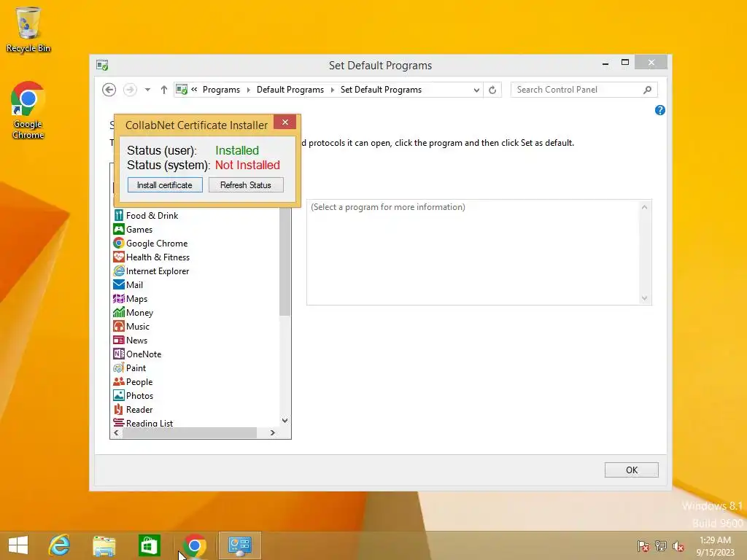747x560 pixels.
Task: Select the Reader icon in program list
Action: pyautogui.click(x=119, y=409)
